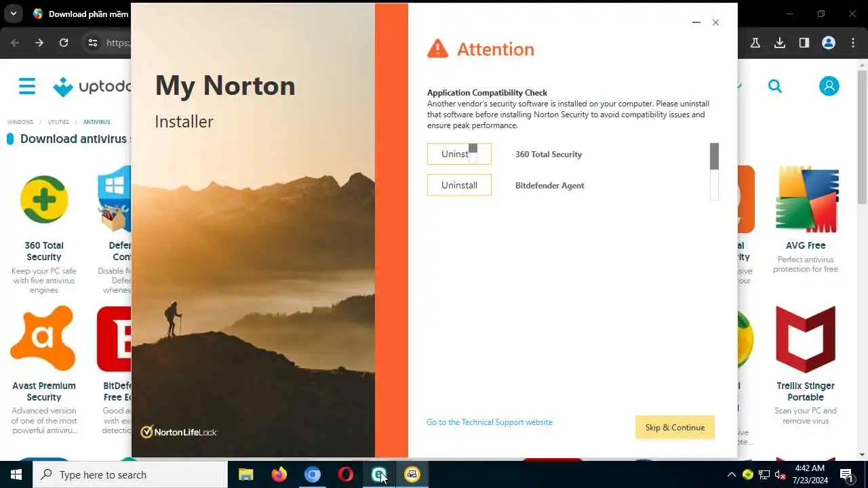Close the Norton installer dialog
This screenshot has width=868, height=488.
tap(715, 22)
